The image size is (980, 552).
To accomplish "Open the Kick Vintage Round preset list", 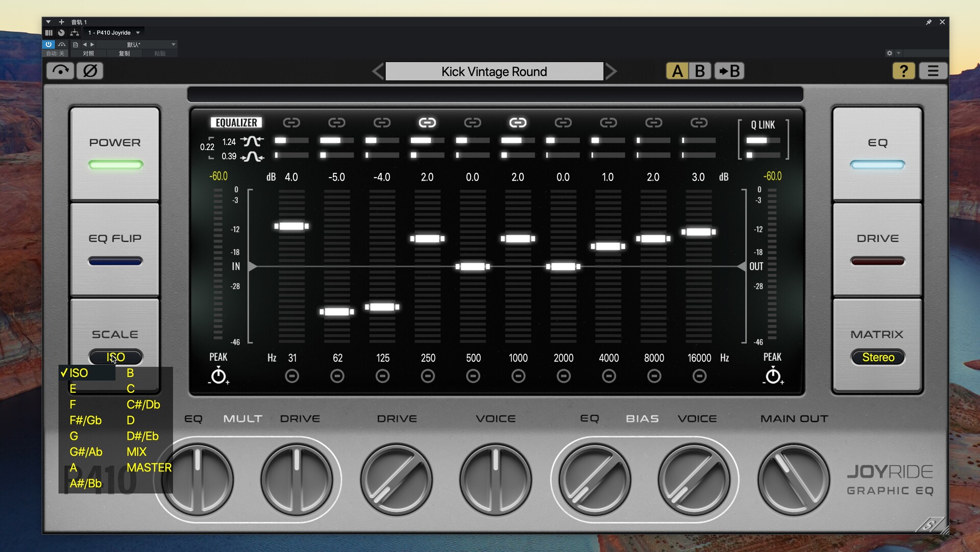I will click(494, 71).
